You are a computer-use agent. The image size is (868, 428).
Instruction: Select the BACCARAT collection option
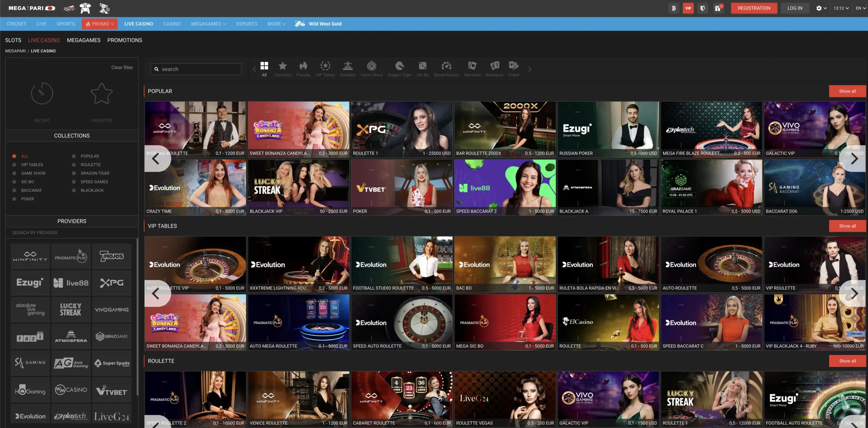[x=27, y=190]
